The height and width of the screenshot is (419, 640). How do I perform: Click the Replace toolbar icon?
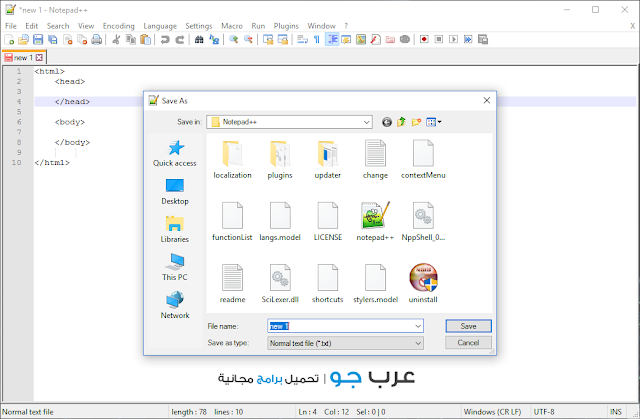tap(214, 40)
